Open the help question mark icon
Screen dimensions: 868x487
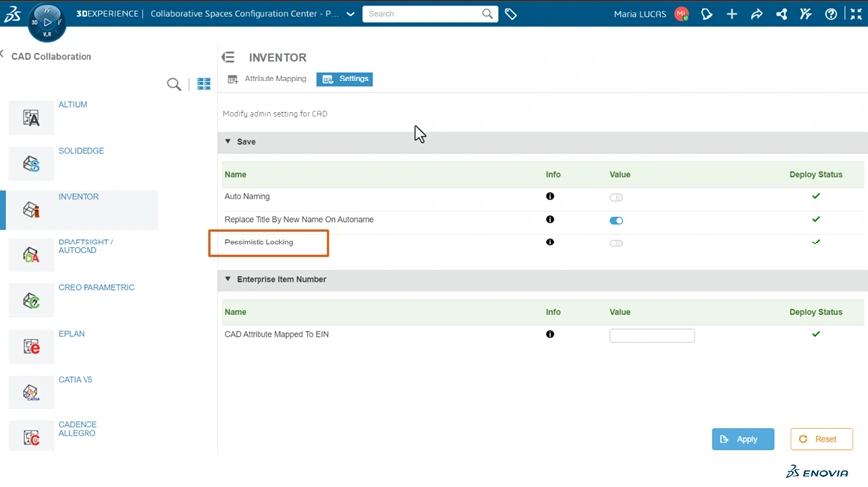831,14
